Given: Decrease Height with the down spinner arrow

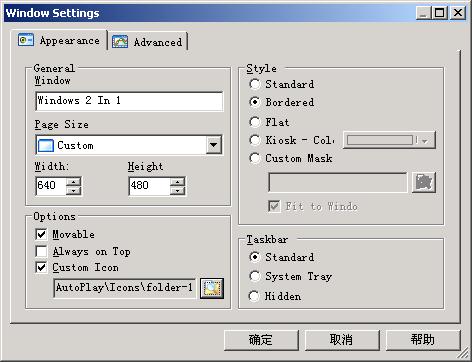Looking at the screenshot, I should click(178, 191).
